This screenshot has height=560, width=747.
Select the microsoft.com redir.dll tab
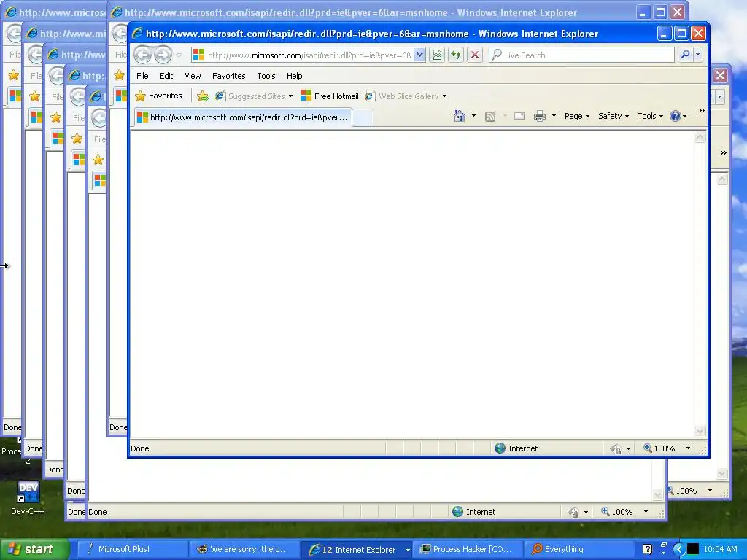tap(242, 117)
